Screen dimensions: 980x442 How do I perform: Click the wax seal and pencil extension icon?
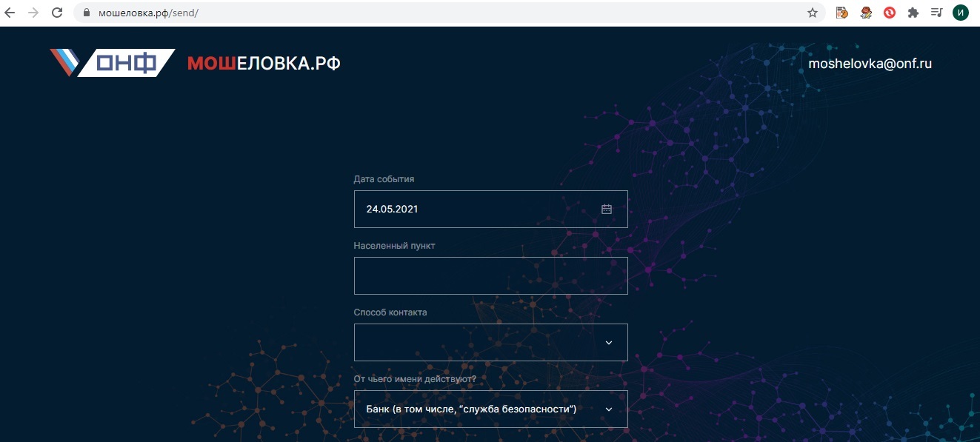click(865, 13)
